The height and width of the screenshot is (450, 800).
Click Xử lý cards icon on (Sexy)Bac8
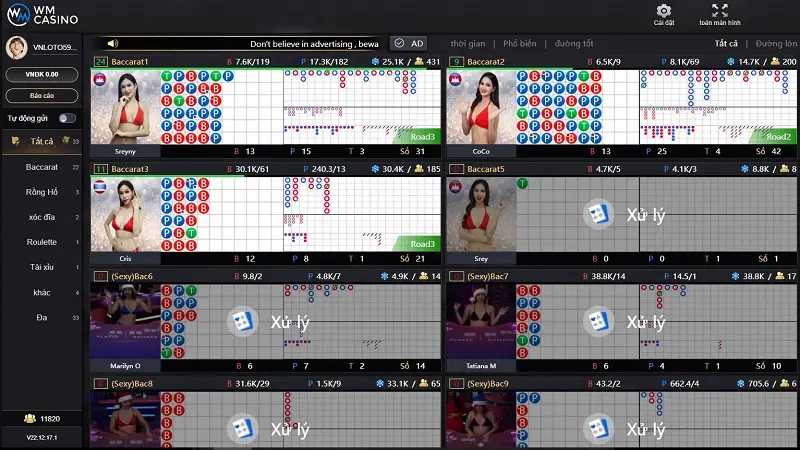click(242, 429)
